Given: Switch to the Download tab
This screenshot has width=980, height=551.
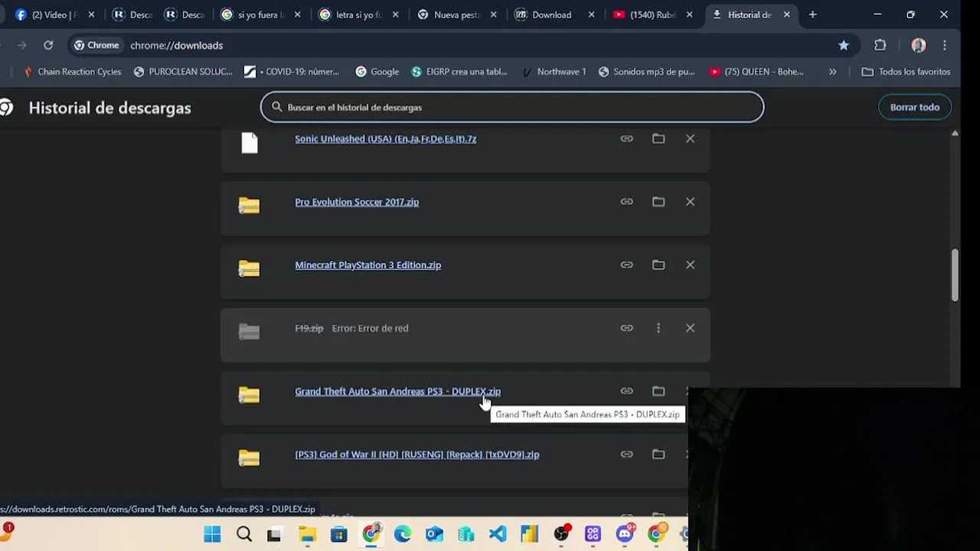Looking at the screenshot, I should 554,15.
